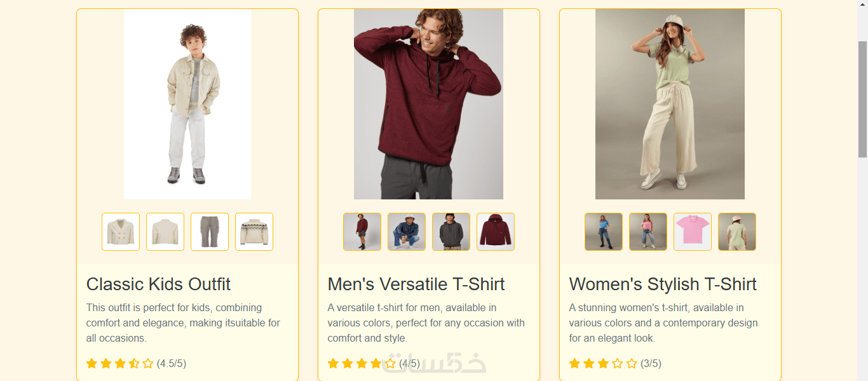The image size is (868, 381).
Task: Select the woman in blue top thumbnail
Action: coord(604,232)
